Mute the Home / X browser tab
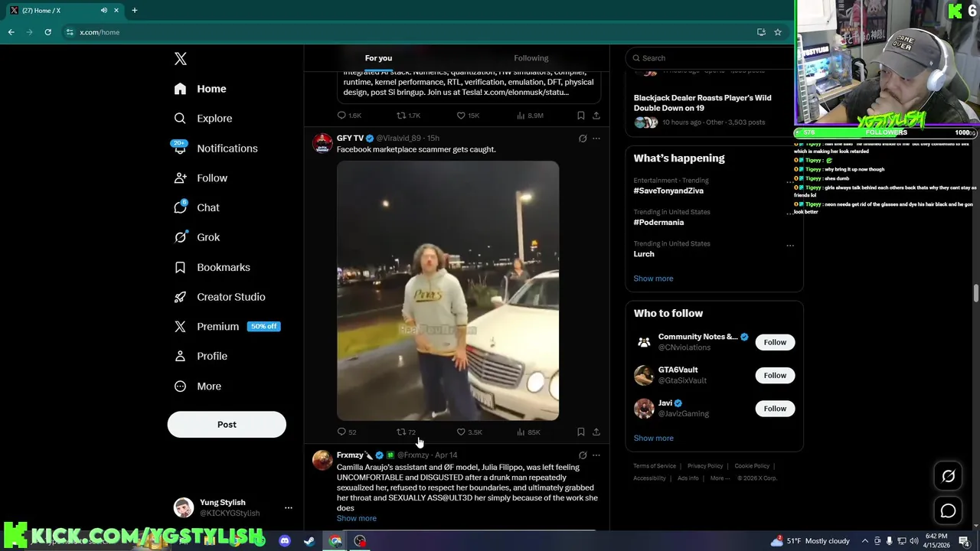The width and height of the screenshot is (980, 551). [103, 11]
